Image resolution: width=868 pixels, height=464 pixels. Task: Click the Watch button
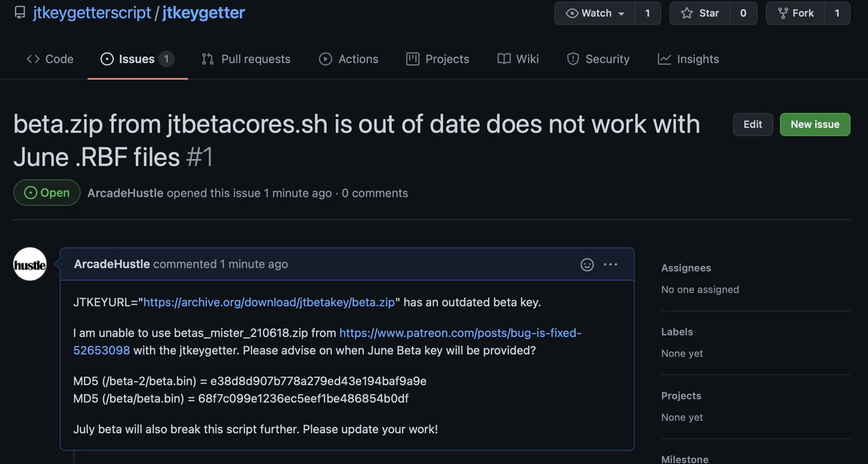tap(595, 13)
